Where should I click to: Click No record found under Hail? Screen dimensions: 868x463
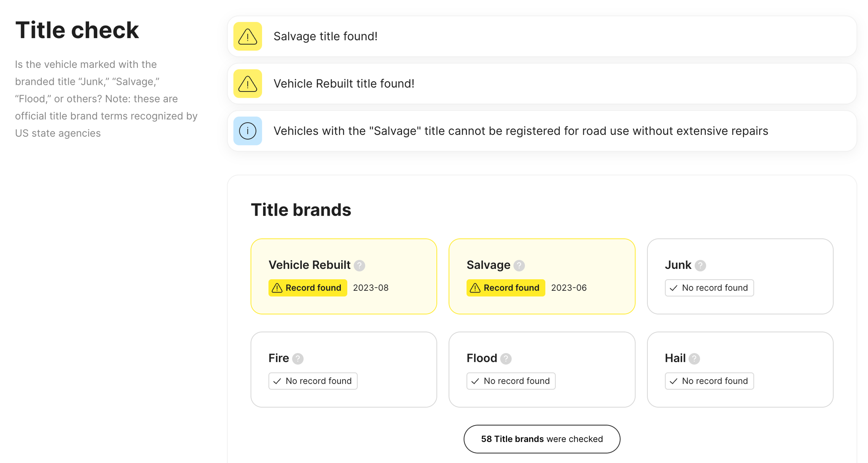click(x=709, y=381)
